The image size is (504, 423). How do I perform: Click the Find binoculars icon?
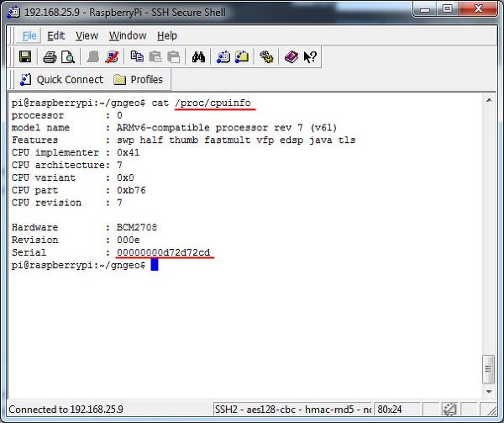198,57
